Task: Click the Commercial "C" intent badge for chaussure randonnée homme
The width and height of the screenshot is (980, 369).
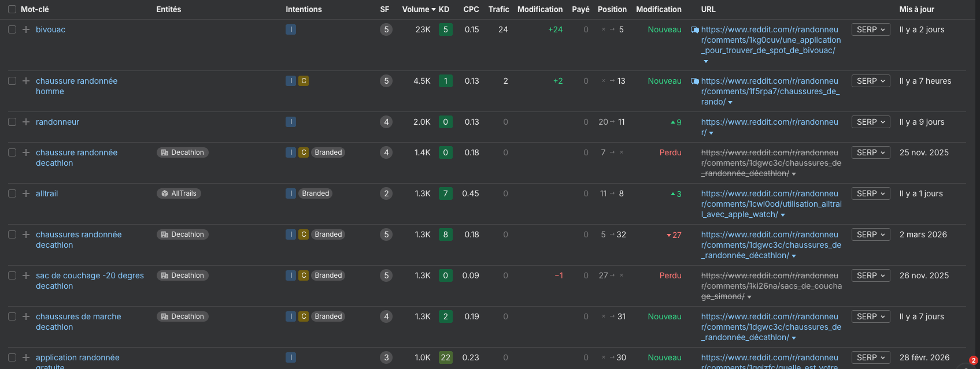Action: (x=304, y=81)
